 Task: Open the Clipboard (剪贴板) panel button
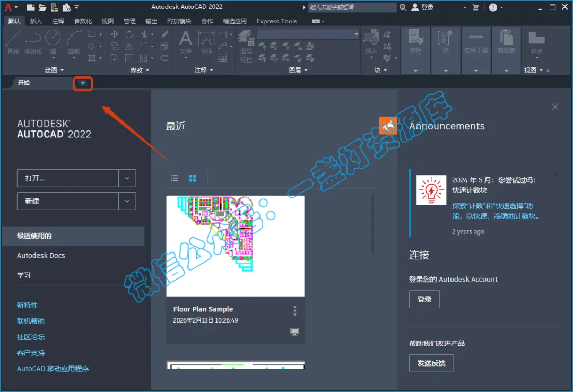coord(507,50)
